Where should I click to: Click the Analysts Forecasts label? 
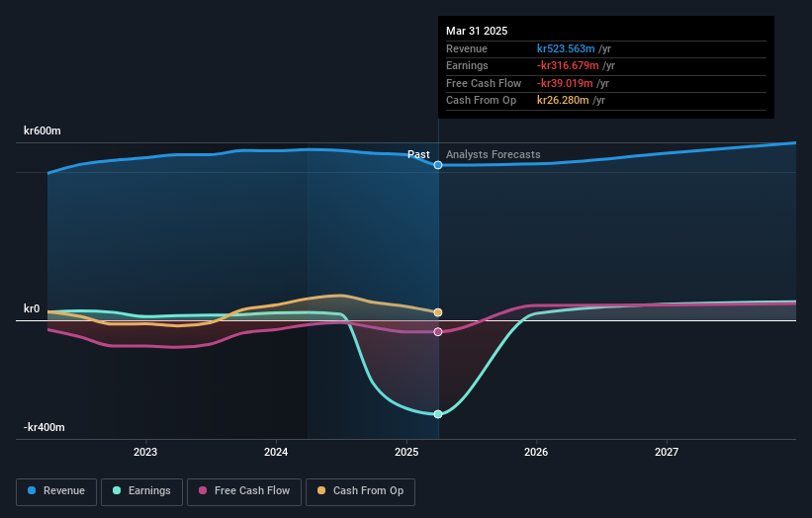(493, 155)
